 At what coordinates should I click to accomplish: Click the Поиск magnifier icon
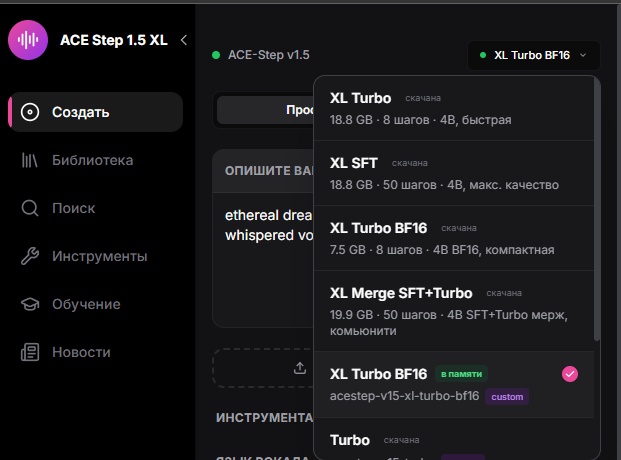[30, 208]
